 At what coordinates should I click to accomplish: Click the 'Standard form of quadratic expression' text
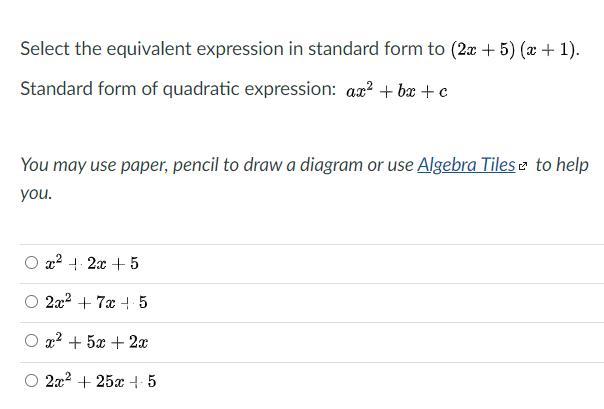pos(178,89)
